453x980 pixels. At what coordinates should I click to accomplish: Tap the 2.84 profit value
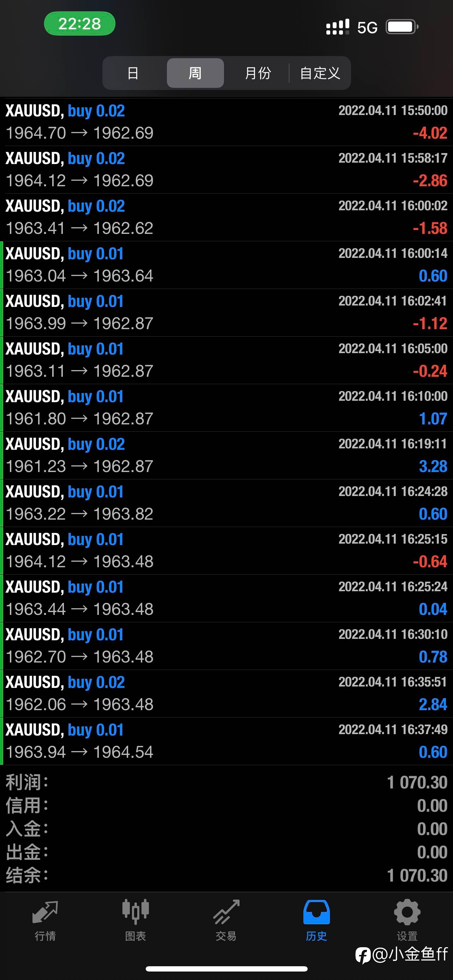433,704
